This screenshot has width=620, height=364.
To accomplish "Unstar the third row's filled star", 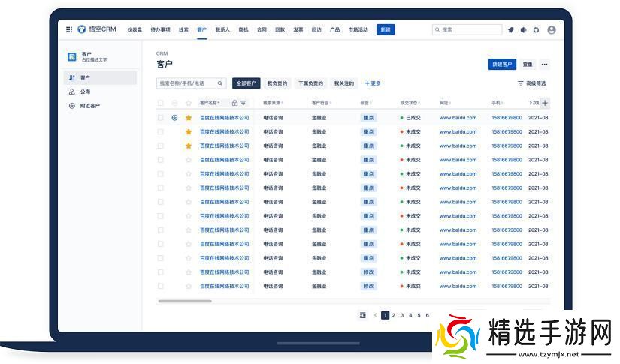I will (x=189, y=146).
